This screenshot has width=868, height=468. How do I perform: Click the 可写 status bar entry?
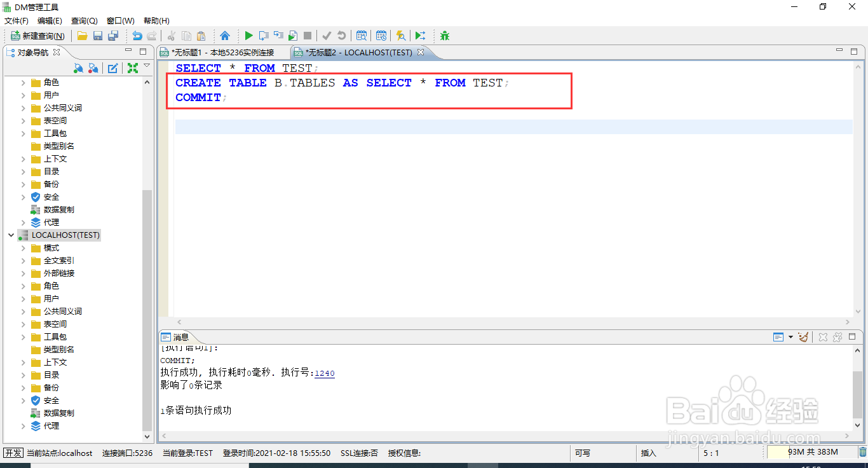[x=582, y=453]
